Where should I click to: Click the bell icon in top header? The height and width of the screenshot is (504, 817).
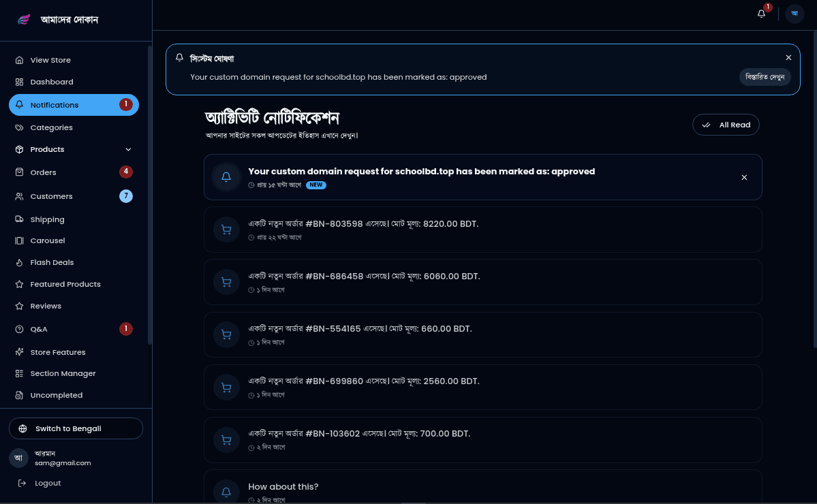(x=762, y=14)
